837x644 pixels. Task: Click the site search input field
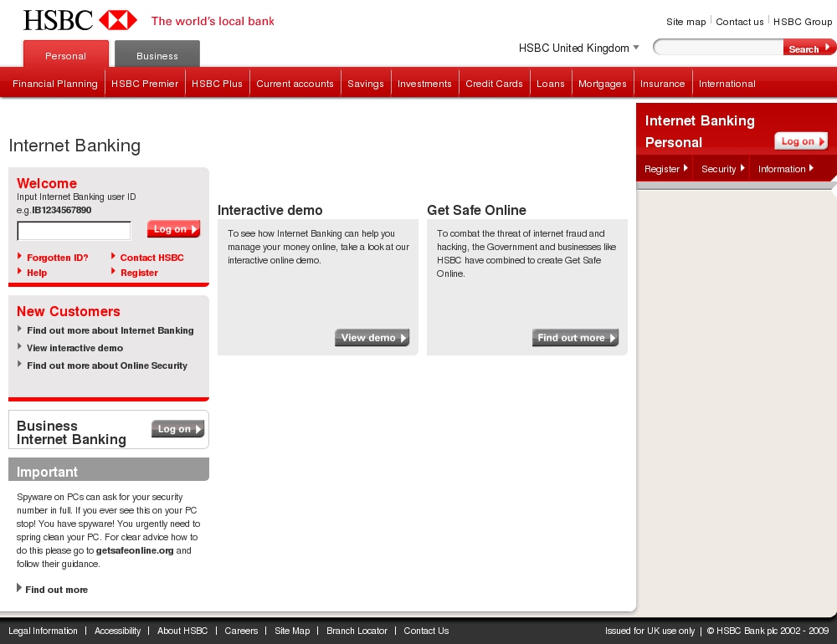[718, 47]
